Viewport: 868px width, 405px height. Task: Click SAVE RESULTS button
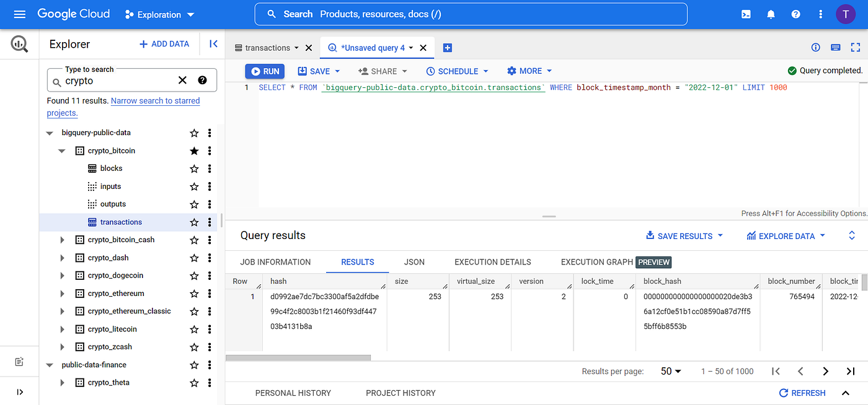(684, 235)
